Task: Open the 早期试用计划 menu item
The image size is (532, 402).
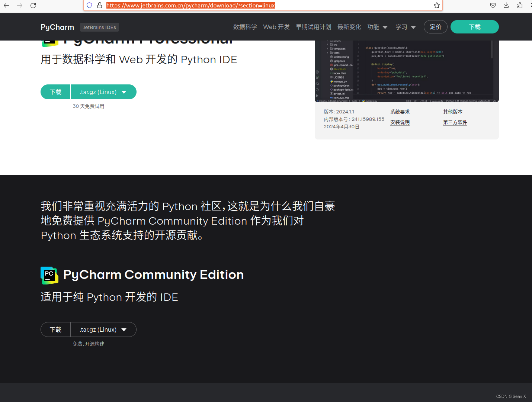Action: pyautogui.click(x=314, y=27)
